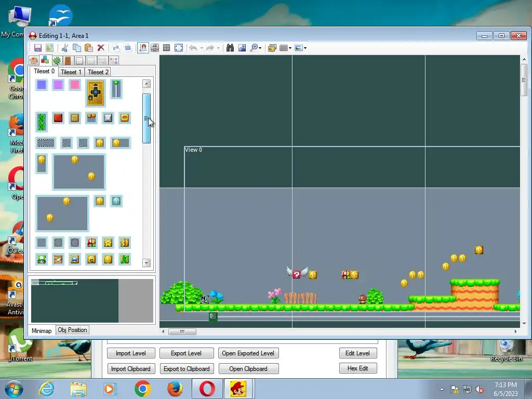Viewport: 532px width, 399px height.
Task: Select the green 1-up mushroom block
Action: [x=42, y=259]
